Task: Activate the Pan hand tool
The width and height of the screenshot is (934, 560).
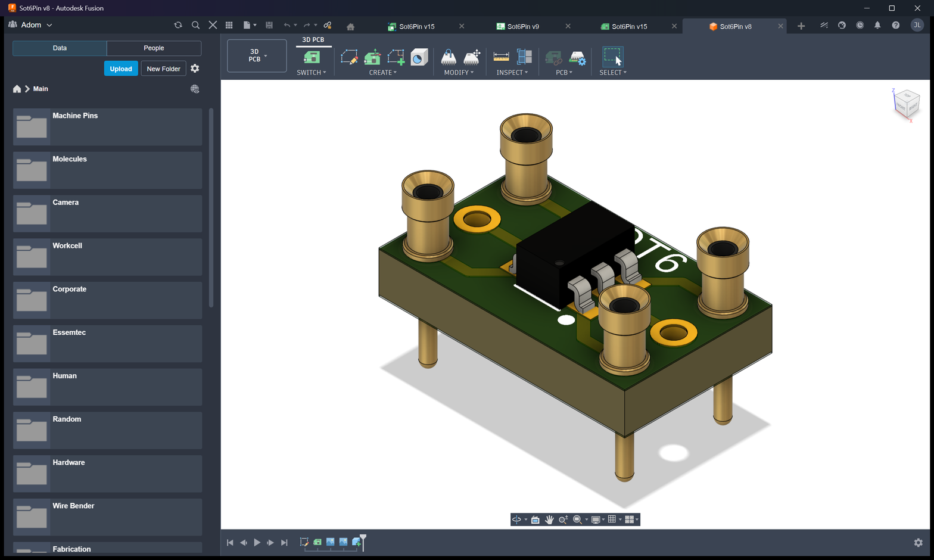Action: tap(549, 519)
